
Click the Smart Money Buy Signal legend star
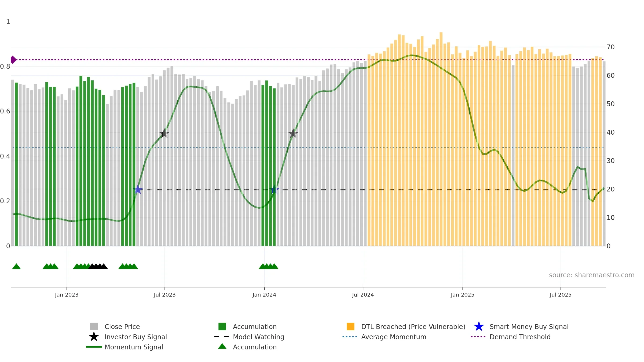[x=479, y=327]
